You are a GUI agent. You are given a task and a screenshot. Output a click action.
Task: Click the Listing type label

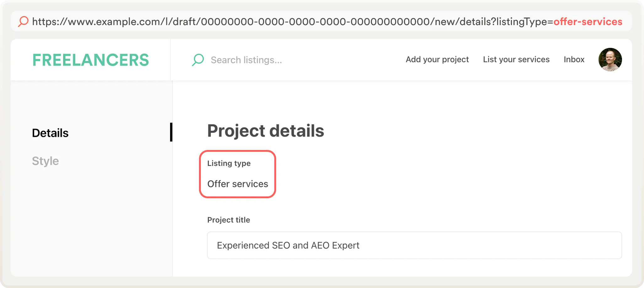pyautogui.click(x=229, y=163)
